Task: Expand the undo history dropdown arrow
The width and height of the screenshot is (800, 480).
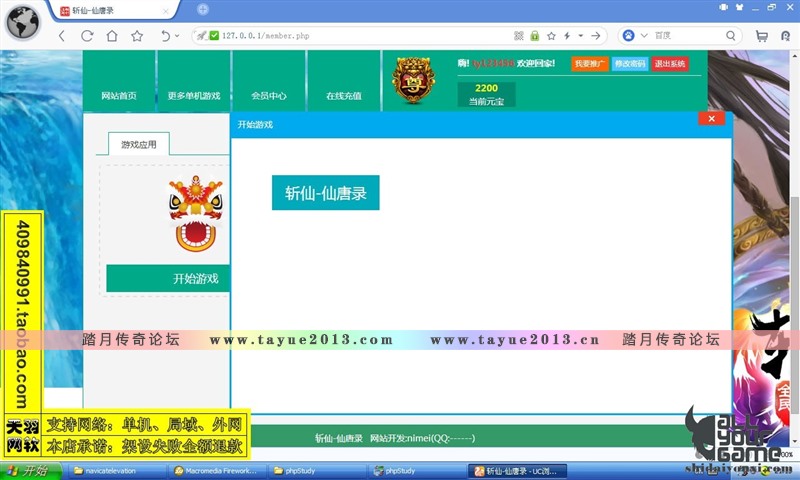Action: 177,36
